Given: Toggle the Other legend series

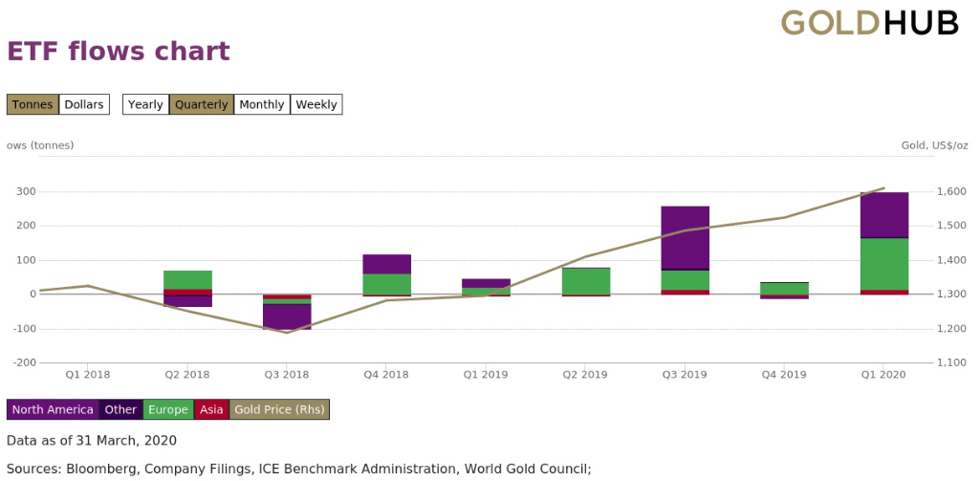Looking at the screenshot, I should tap(120, 409).
